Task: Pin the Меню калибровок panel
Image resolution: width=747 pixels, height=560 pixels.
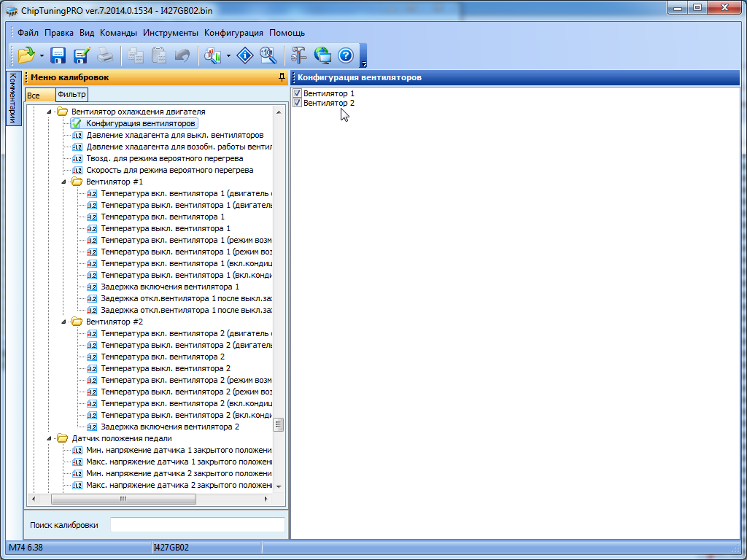Action: click(282, 77)
